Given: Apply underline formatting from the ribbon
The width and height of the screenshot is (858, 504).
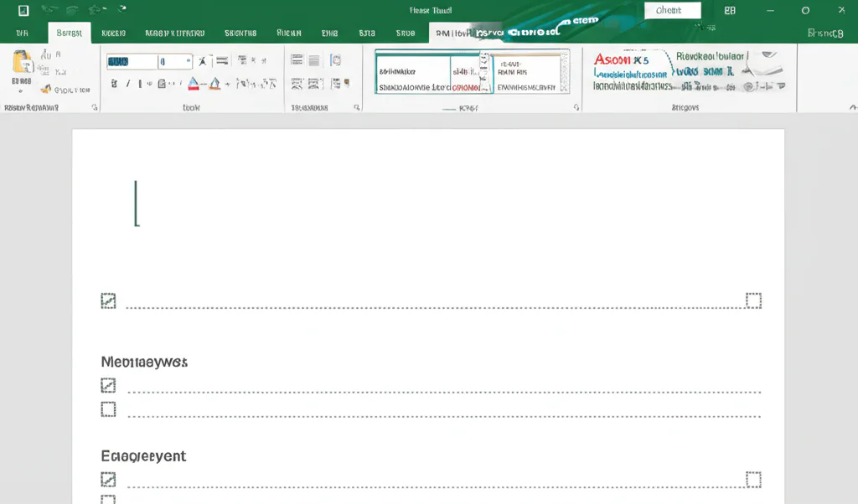Looking at the screenshot, I should click(x=139, y=84).
